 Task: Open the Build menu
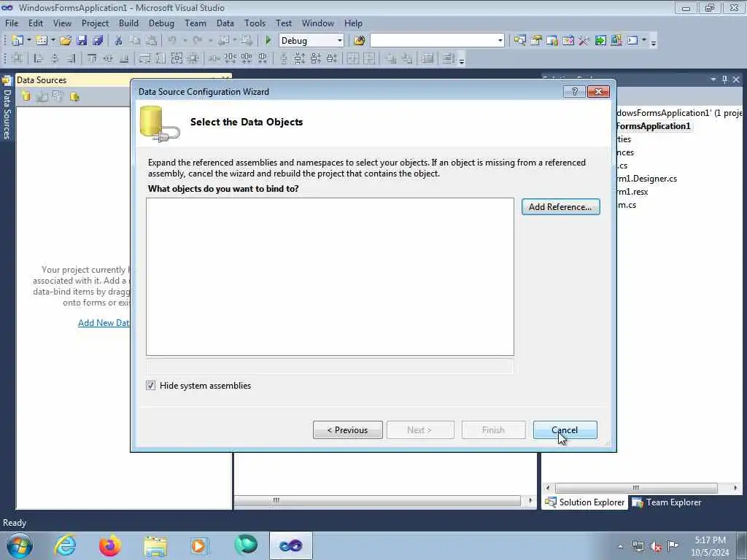[x=128, y=23]
